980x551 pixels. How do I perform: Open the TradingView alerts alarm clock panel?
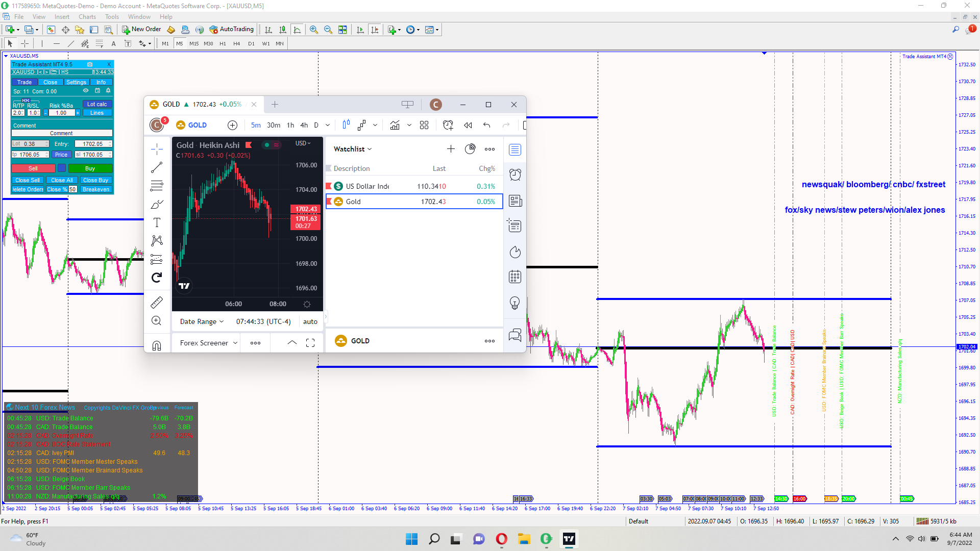[515, 175]
